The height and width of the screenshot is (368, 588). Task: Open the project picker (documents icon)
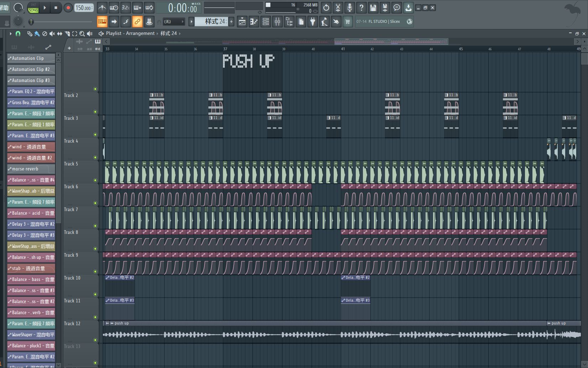tap(301, 22)
